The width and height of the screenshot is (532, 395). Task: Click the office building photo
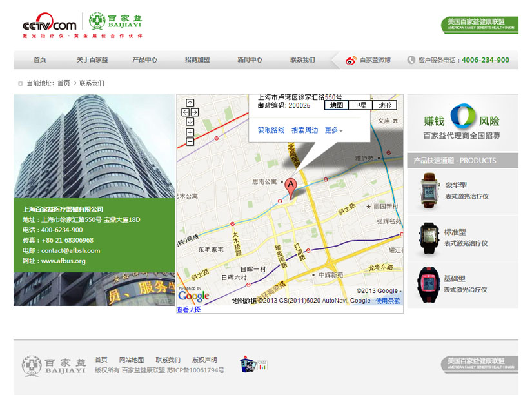[x=94, y=146]
